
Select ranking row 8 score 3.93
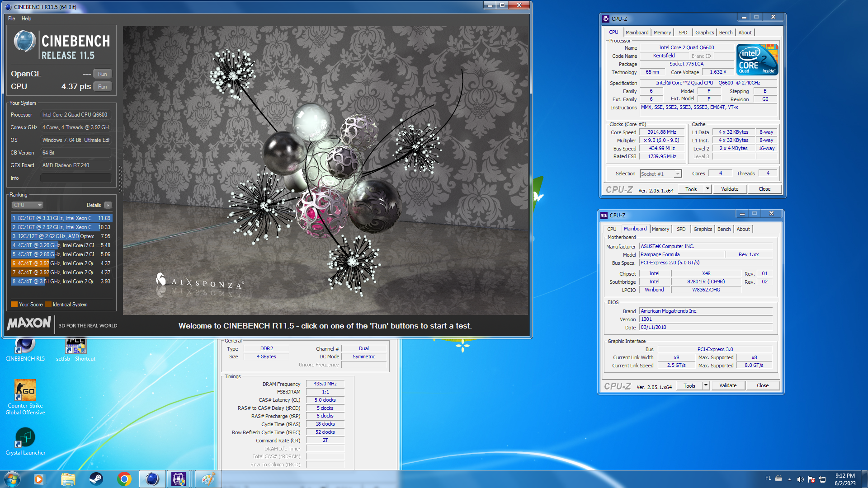tap(61, 282)
